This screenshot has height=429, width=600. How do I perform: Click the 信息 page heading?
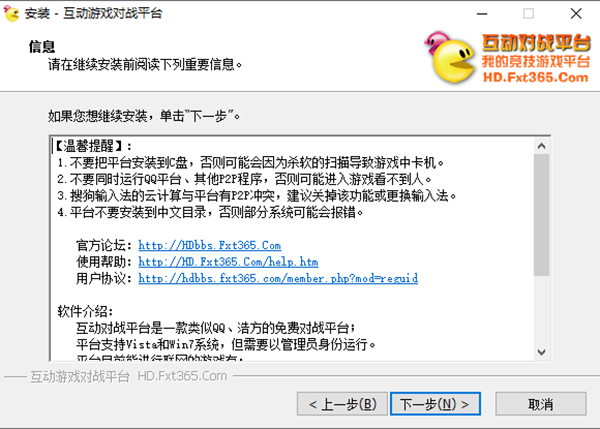click(x=42, y=47)
